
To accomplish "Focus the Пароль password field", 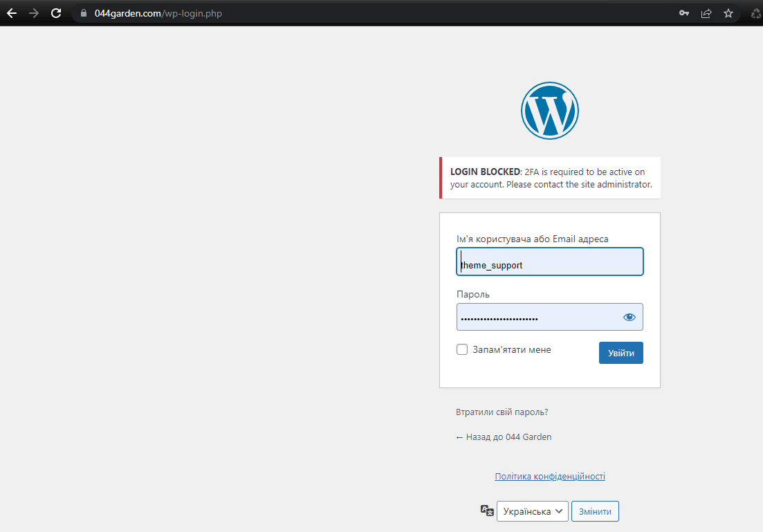I will [550, 317].
